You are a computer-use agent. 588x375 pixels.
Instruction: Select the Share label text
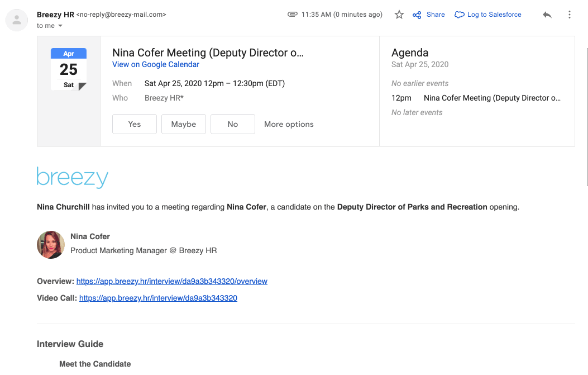point(436,15)
